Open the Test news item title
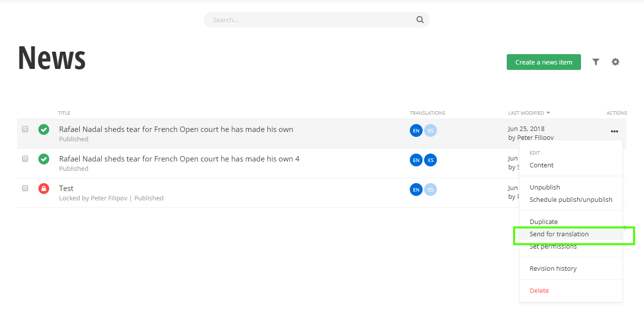Image resolution: width=644 pixels, height=319 pixels. point(66,188)
